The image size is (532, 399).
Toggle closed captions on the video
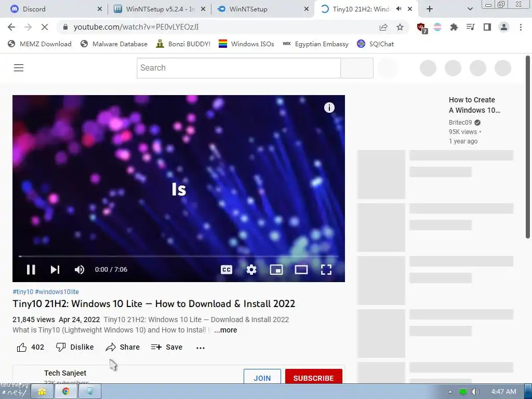click(x=227, y=270)
